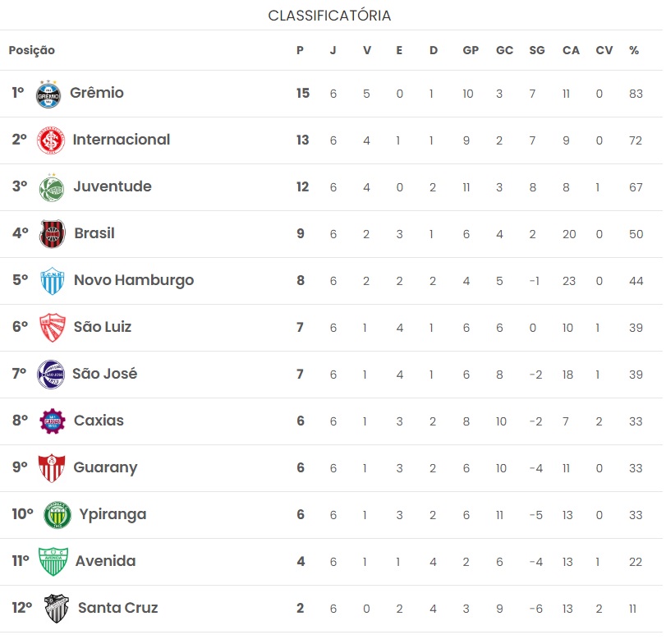Open the Ypiranga green-yellow crest
The height and width of the screenshot is (644, 666).
(57, 515)
